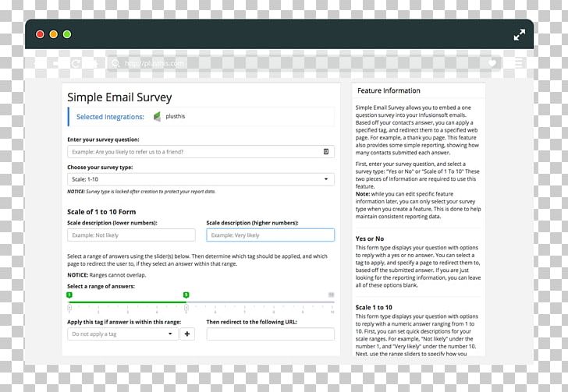Screen dimensions: 568x392
Task: Click the browser address bar URL
Action: 154,64
